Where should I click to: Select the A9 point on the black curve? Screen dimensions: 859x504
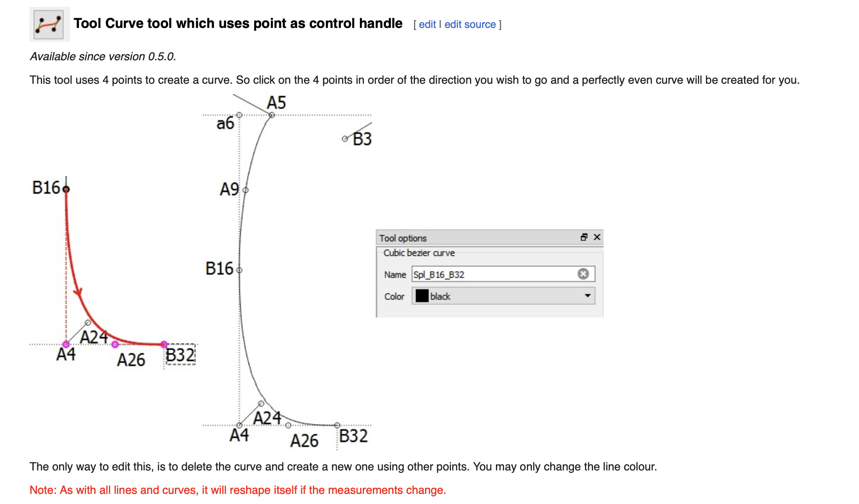[246, 190]
